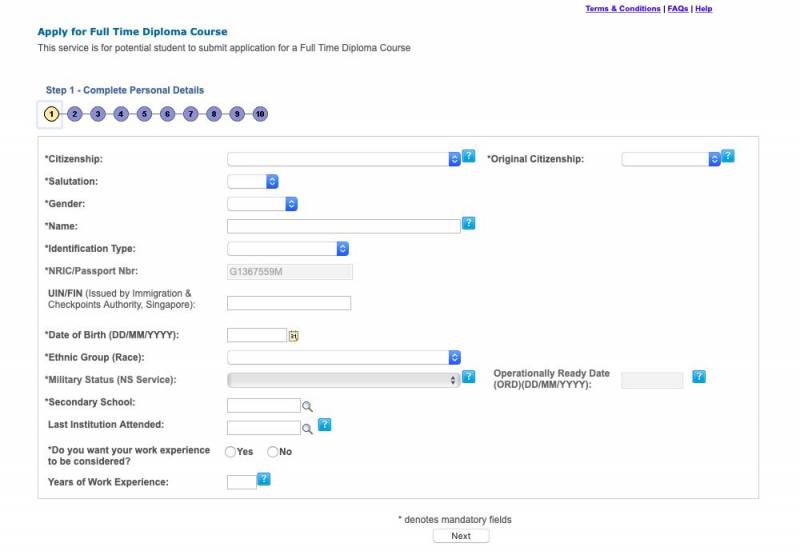Viewport: 800px width, 559px height.
Task: Go to step 10 in progress bar
Action: [x=260, y=114]
